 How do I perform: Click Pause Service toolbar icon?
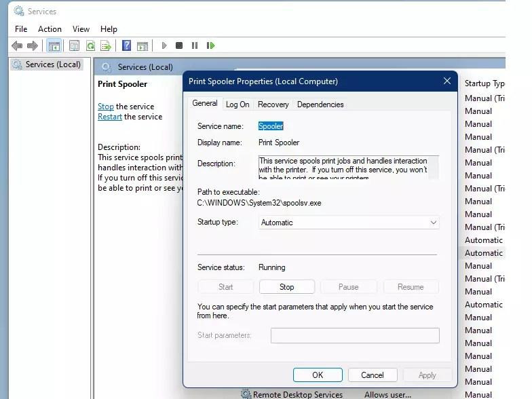tap(194, 45)
